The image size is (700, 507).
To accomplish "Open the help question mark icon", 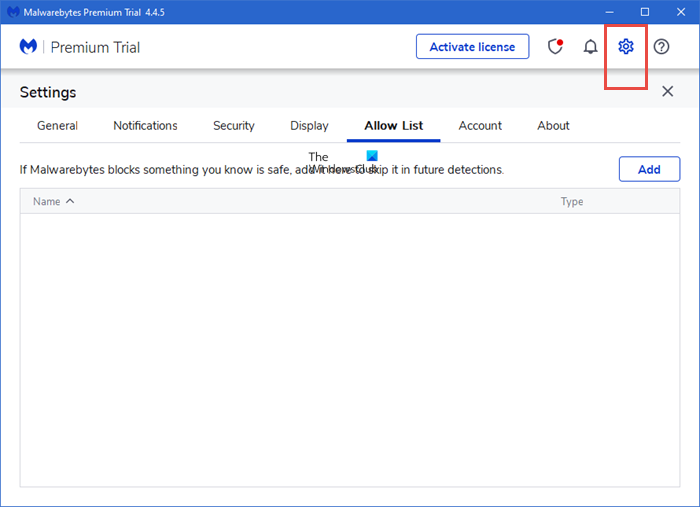I will click(x=661, y=46).
